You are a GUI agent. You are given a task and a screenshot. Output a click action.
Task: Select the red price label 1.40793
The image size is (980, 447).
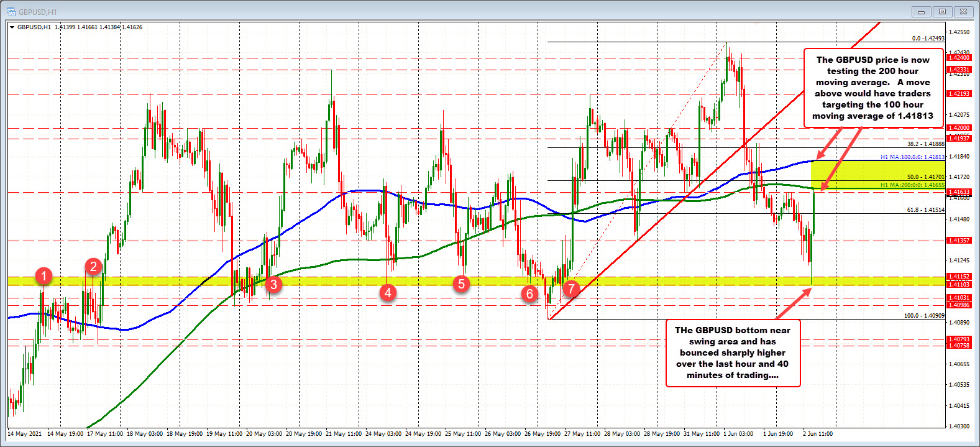pyautogui.click(x=958, y=339)
